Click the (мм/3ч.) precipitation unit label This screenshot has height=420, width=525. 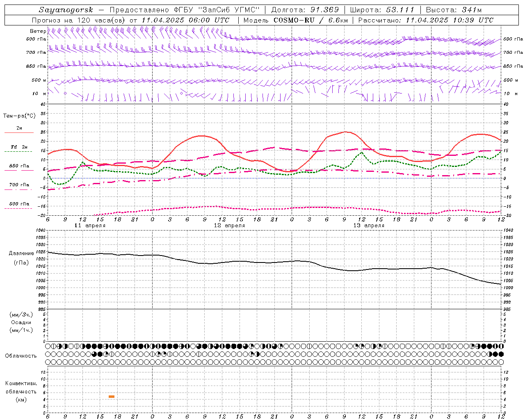click(x=21, y=315)
